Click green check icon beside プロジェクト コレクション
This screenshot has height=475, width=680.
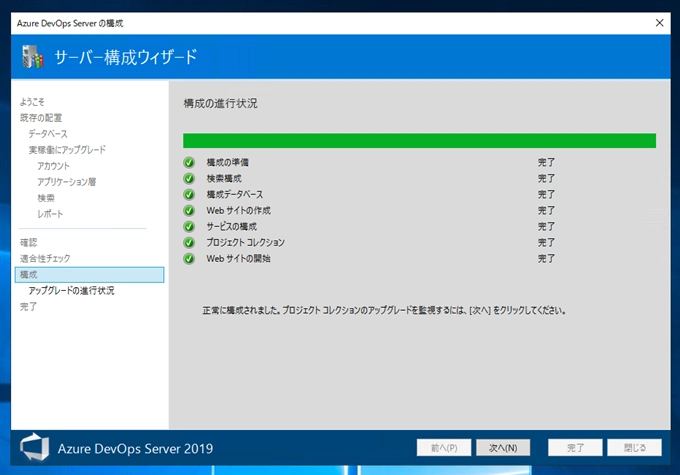tap(189, 243)
